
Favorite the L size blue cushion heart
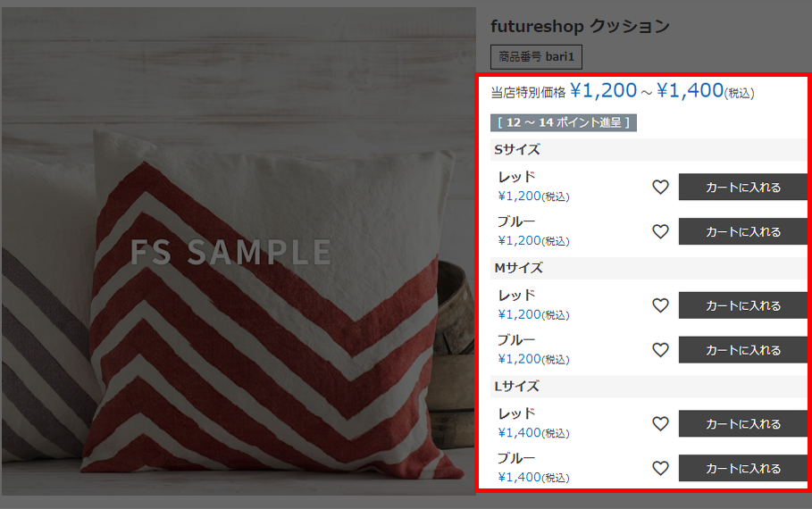[x=660, y=468]
